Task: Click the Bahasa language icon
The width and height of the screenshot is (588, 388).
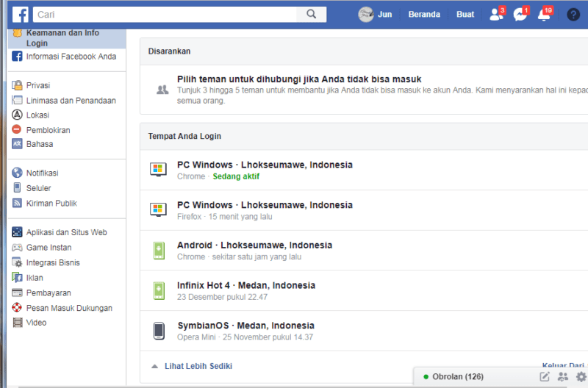Action: point(17,143)
